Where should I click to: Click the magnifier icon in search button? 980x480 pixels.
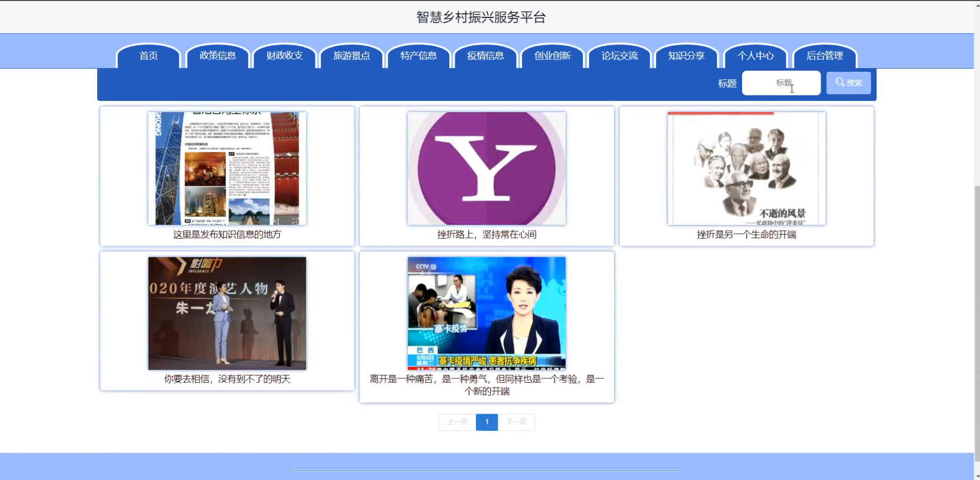[840, 82]
